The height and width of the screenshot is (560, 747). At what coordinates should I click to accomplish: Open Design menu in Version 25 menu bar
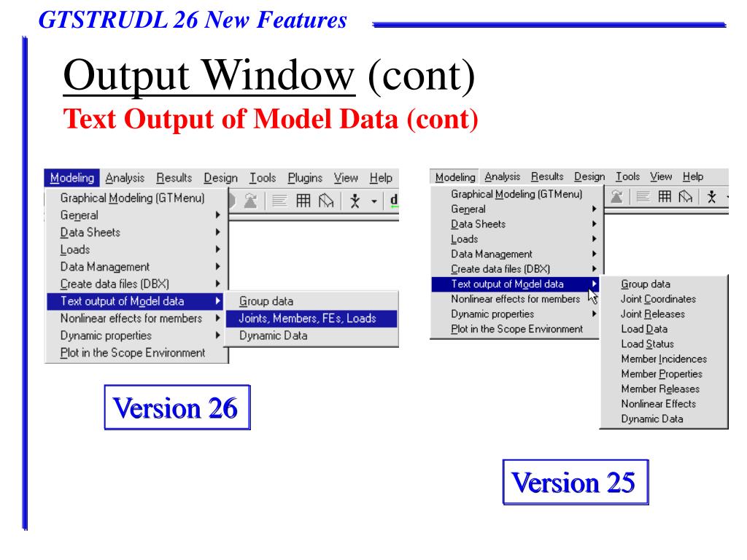(589, 176)
